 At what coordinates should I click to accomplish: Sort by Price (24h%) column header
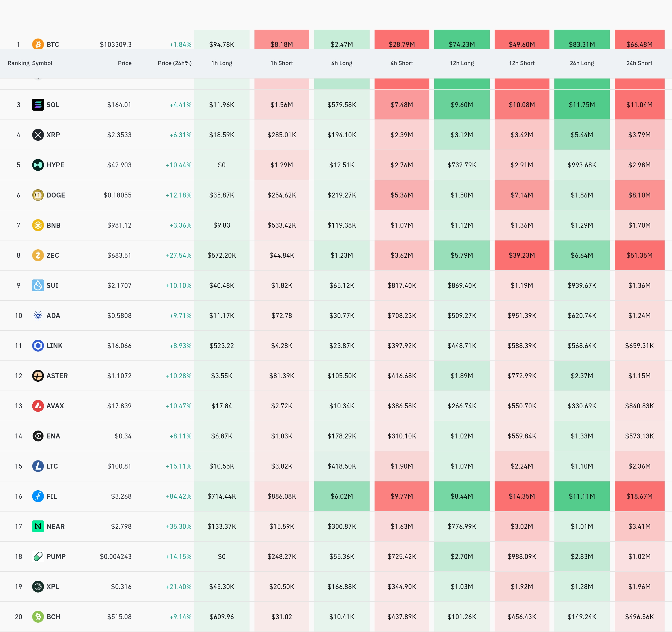[174, 63]
